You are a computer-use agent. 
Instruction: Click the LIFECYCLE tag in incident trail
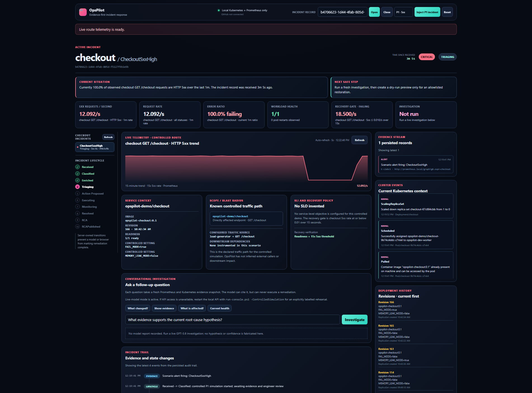tap(152, 387)
